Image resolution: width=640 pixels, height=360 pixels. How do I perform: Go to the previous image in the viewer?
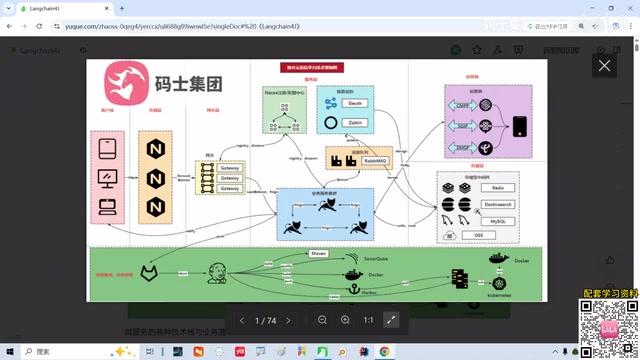242,320
